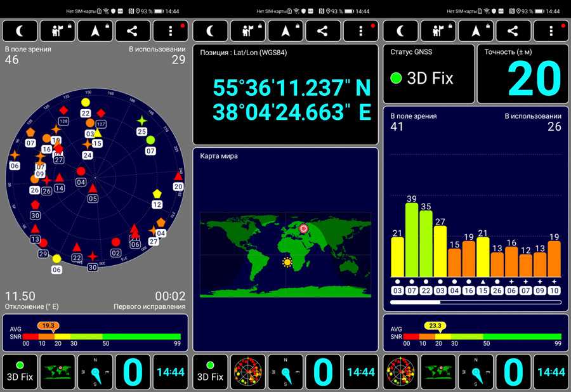This screenshot has width=571, height=392.
Task: Open world map tile beside the 3D Fix tile
Action: (58, 372)
